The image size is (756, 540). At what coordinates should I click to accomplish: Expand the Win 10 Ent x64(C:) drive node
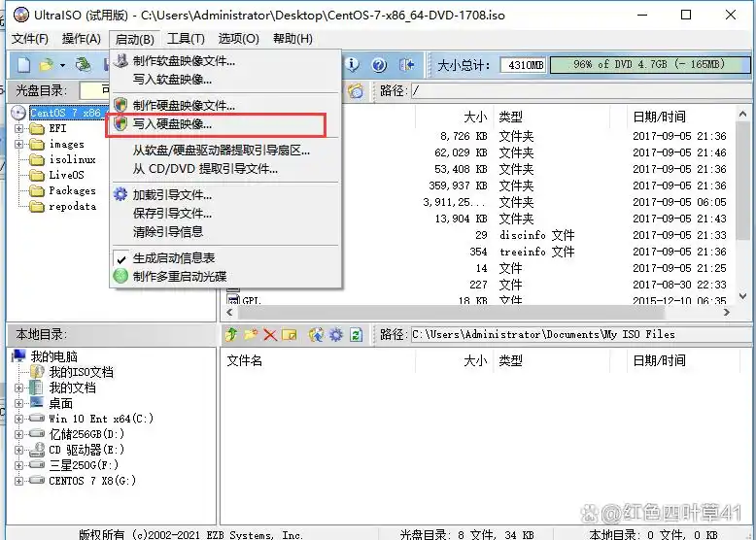[x=19, y=419]
